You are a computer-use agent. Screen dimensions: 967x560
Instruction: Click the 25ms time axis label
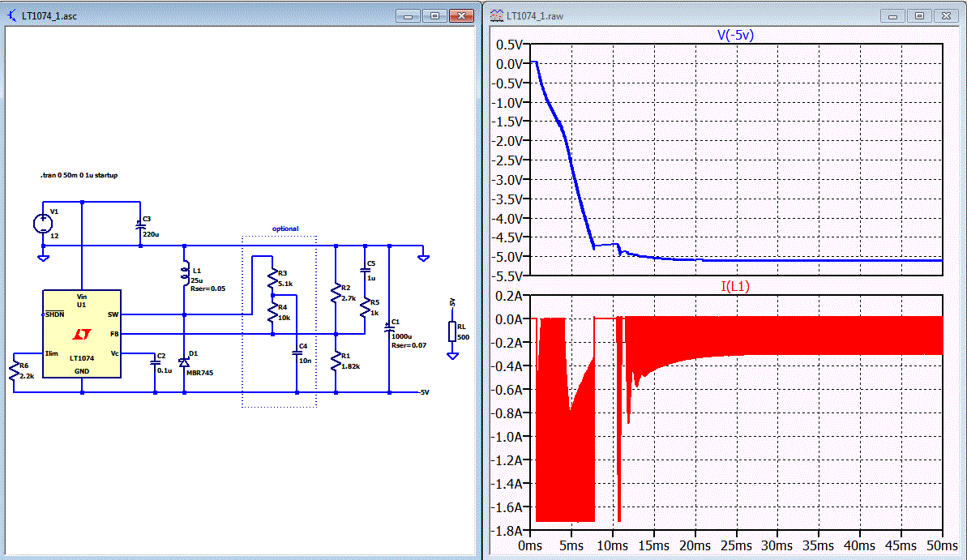click(736, 545)
